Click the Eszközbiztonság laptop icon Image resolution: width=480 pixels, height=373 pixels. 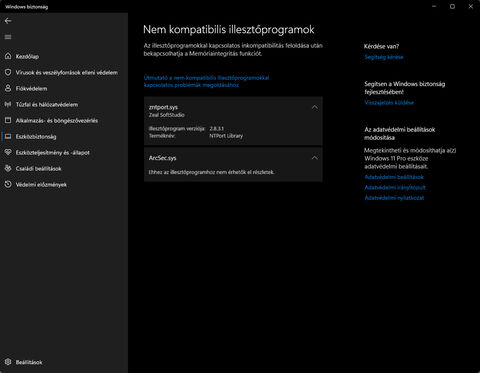click(x=8, y=136)
